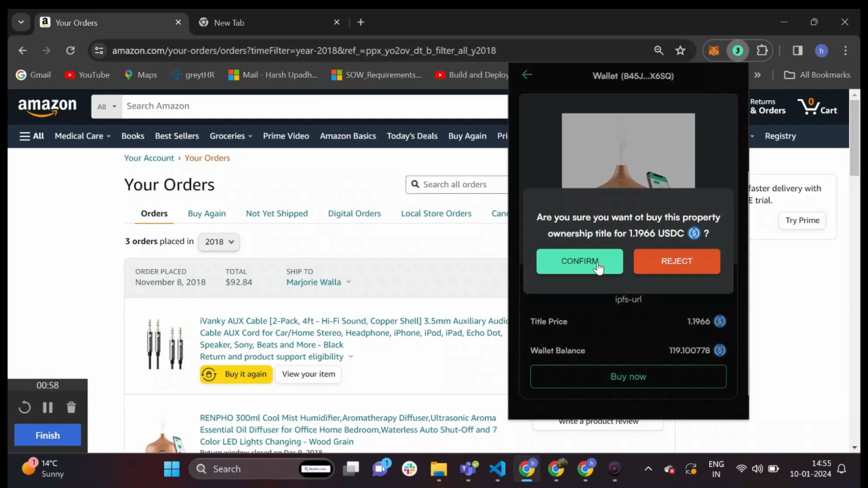Click the Amazon logo
This screenshot has width=868, height=488.
pos(47,107)
